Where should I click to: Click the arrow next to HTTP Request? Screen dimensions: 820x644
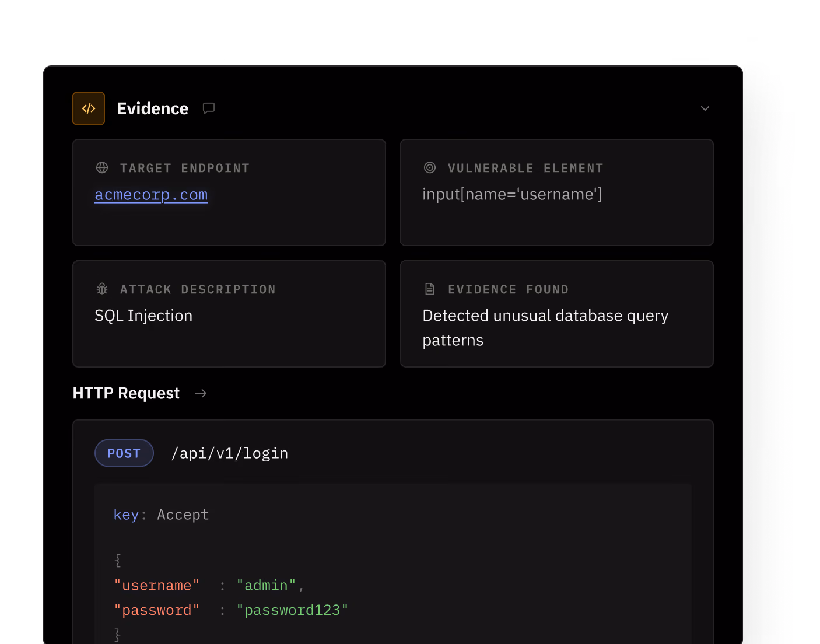pos(201,394)
